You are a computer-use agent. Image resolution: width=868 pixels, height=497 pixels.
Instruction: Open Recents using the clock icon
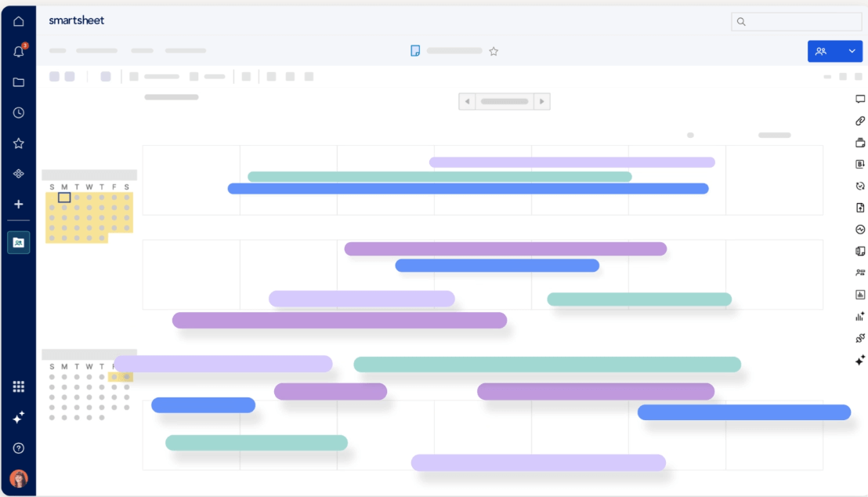[18, 112]
